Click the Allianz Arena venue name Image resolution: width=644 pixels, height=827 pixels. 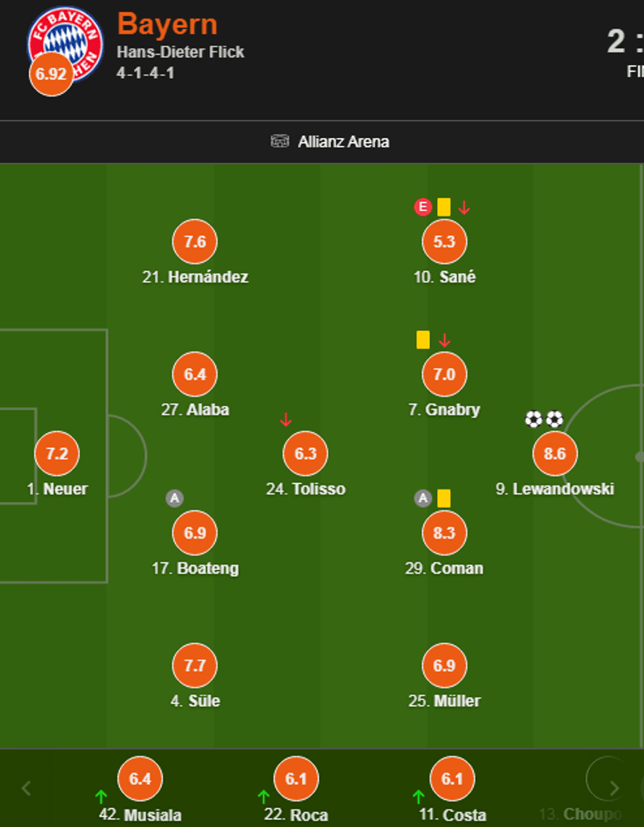pyautogui.click(x=343, y=141)
